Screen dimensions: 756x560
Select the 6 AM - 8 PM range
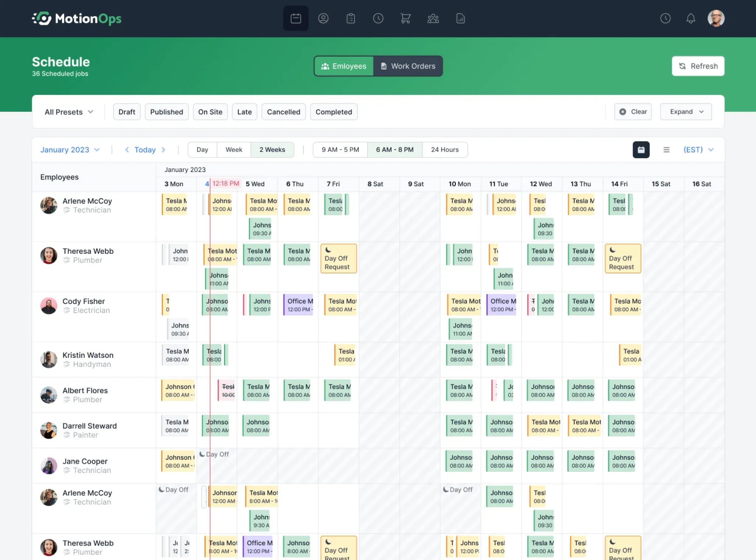click(x=395, y=150)
